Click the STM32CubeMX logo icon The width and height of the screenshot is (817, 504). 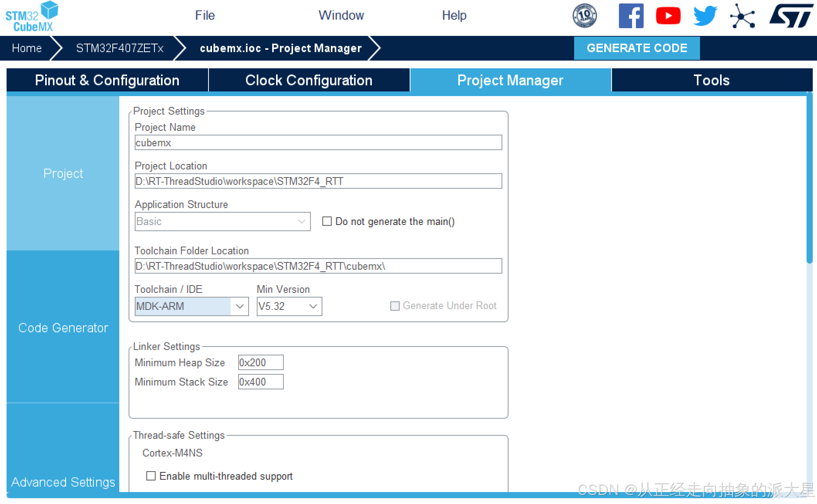(32, 16)
